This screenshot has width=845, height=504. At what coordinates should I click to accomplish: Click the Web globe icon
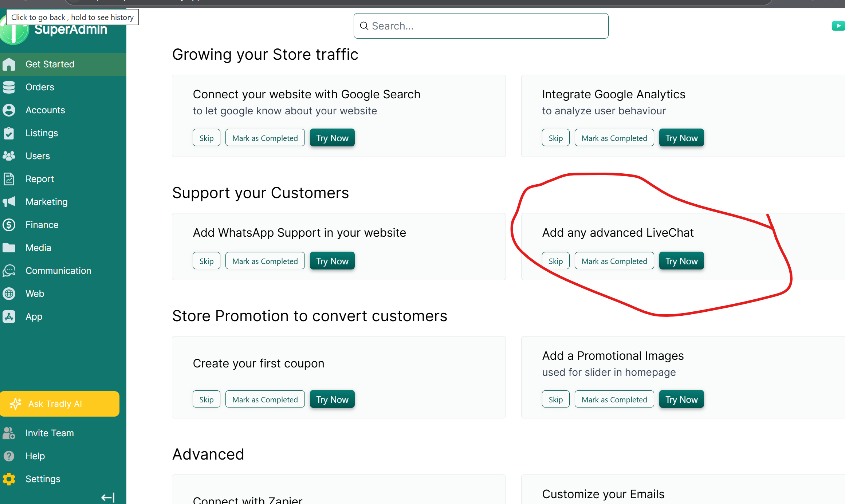9,294
